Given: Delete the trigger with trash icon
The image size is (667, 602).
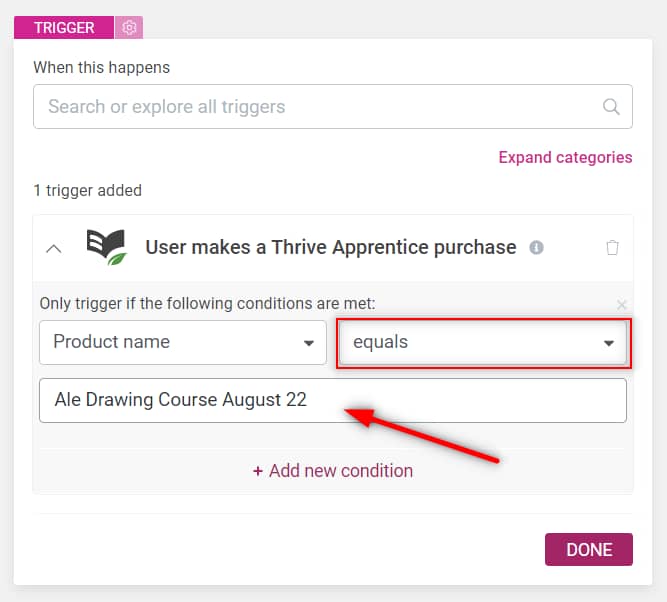Looking at the screenshot, I should [612, 248].
